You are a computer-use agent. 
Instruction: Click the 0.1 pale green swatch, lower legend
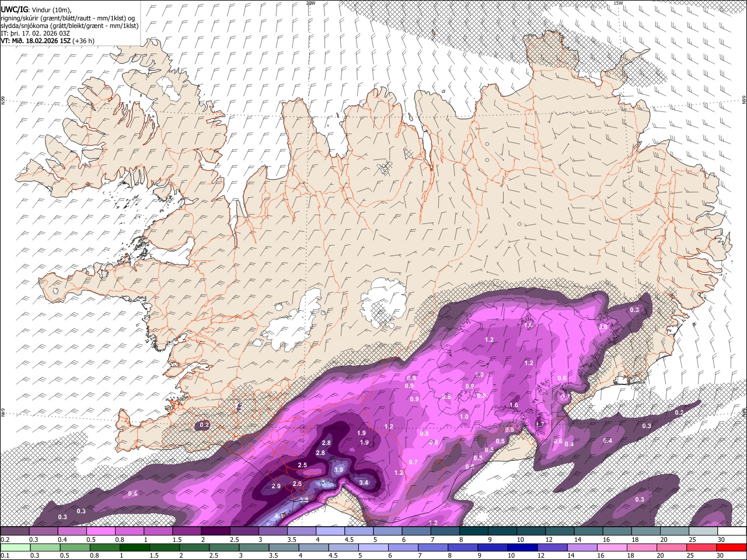tap(15, 548)
